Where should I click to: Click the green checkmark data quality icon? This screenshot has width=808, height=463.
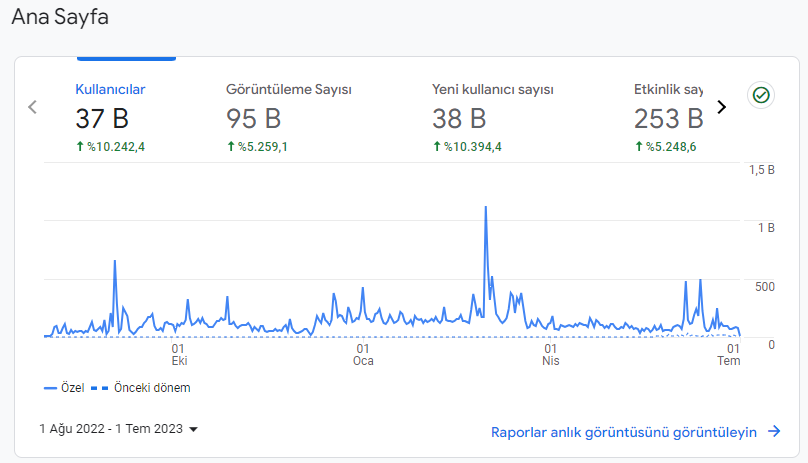pos(761,95)
